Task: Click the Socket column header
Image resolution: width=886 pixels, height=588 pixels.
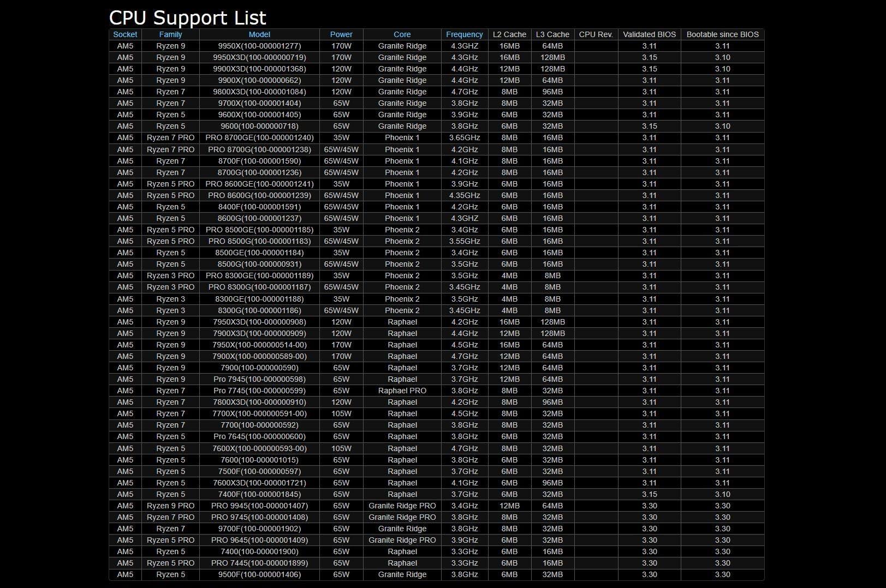Action: point(125,34)
